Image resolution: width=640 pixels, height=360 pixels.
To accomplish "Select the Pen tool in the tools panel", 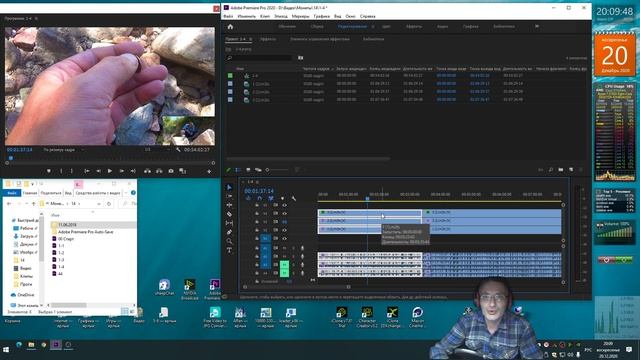I will pos(229,232).
